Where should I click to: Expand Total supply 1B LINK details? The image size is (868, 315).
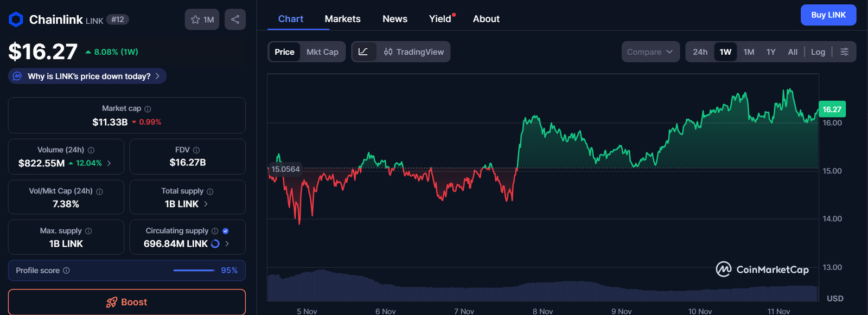[x=206, y=204]
